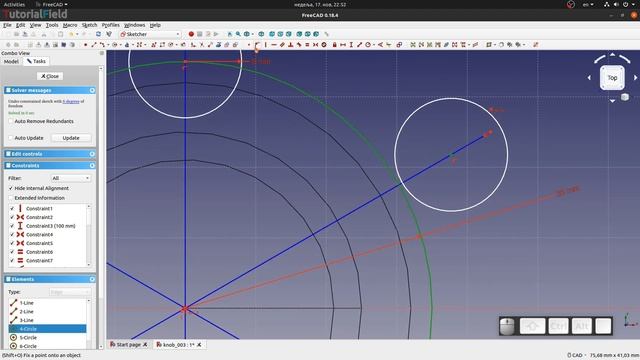Apply Point on object constraint

pos(257,44)
